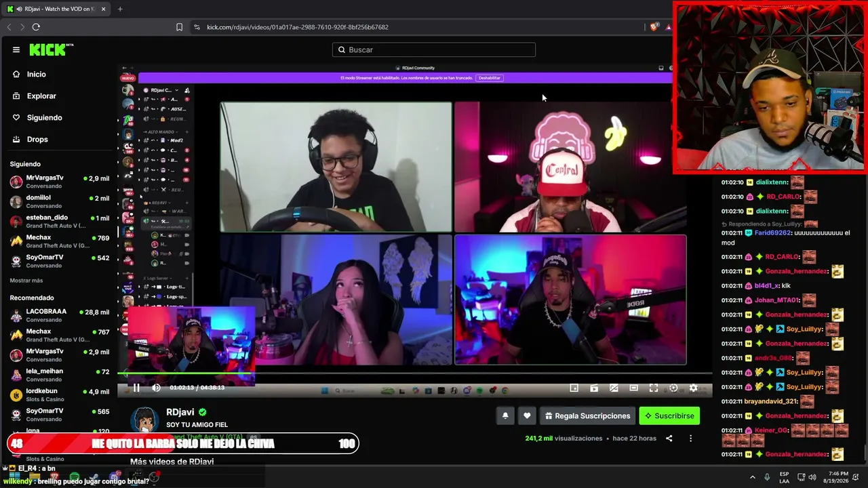Screen dimensions: 868x488
Task: Enable notifications with the bell button
Action: (x=505, y=415)
